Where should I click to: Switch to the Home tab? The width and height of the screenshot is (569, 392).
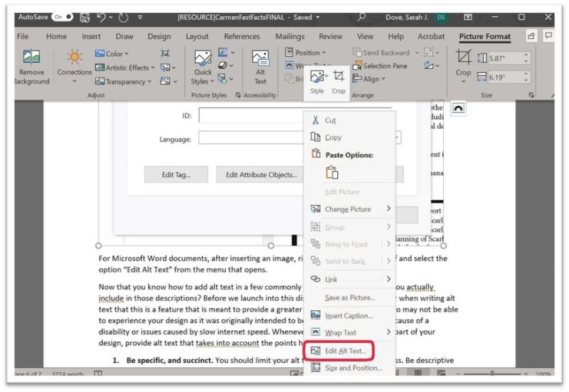[56, 36]
